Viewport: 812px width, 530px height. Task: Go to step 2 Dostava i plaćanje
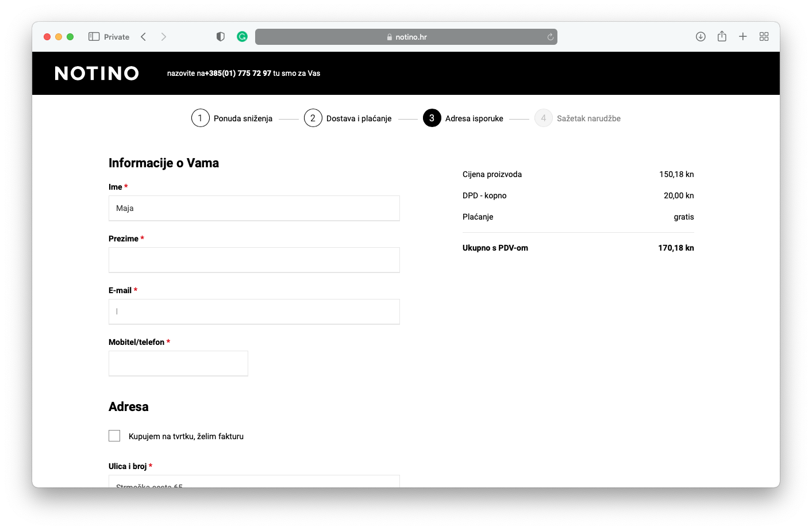point(347,118)
